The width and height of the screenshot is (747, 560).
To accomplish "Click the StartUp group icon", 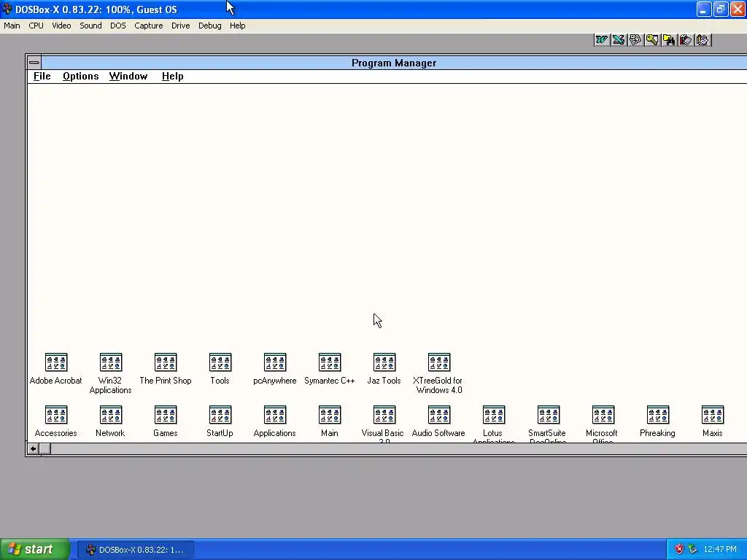I will 220,415.
